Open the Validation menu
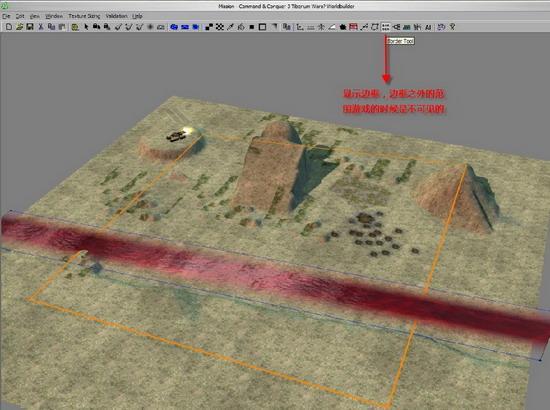 click(116, 16)
